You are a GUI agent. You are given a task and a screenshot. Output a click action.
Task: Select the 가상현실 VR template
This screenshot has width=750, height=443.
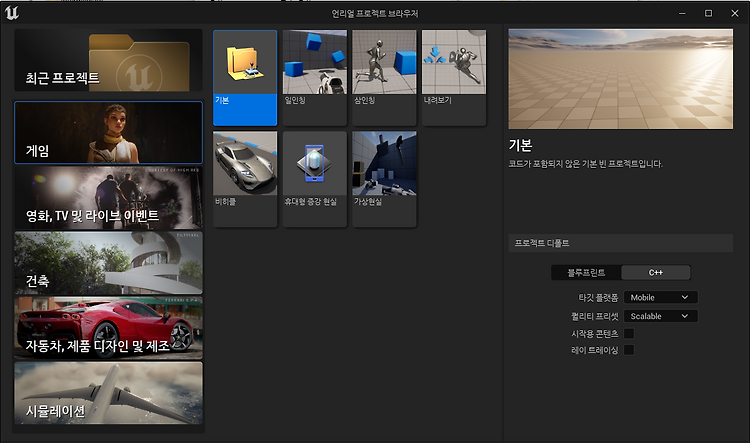click(384, 179)
